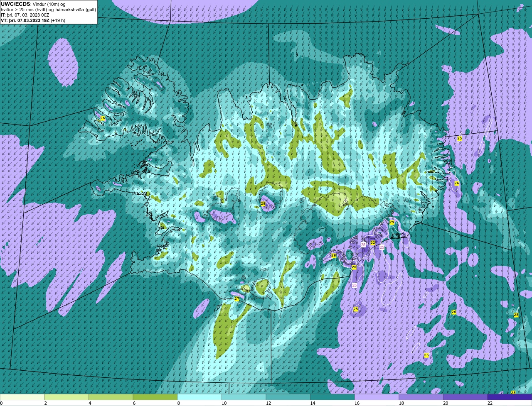Click the legend scale value 10
The width and height of the screenshot is (532, 406).
pos(224,403)
